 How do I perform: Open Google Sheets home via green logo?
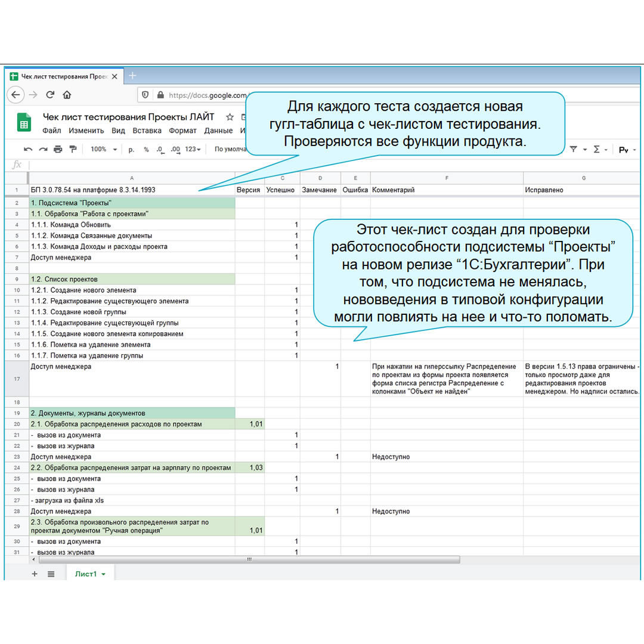[x=24, y=122]
